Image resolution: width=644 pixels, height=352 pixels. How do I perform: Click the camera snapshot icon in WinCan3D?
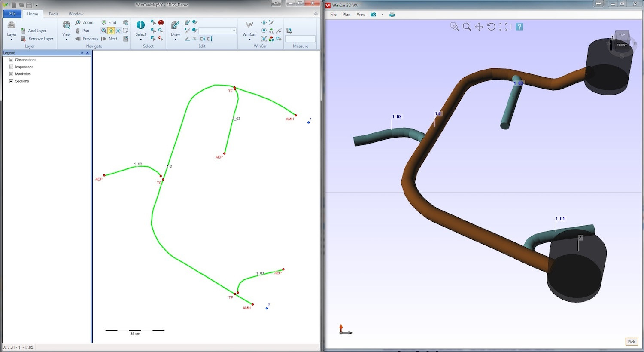[x=373, y=15]
